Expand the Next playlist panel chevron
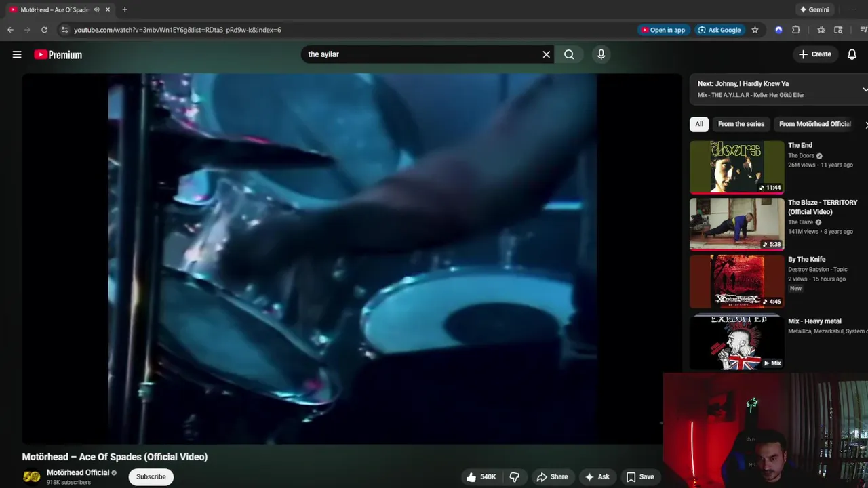 (865, 89)
